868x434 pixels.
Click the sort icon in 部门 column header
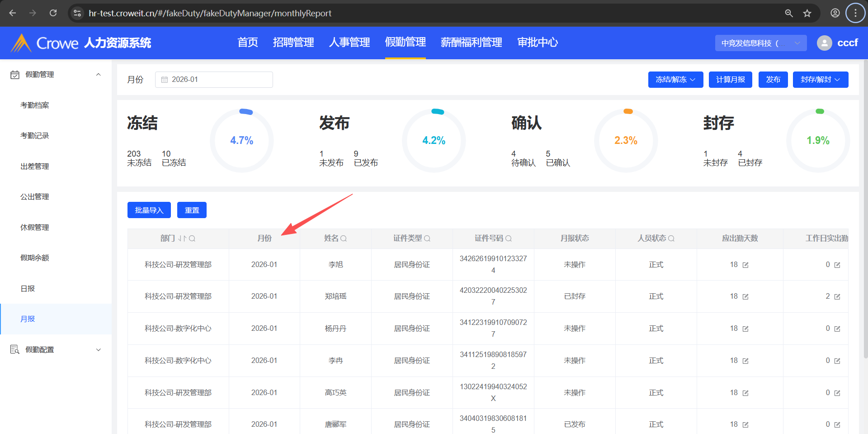182,238
